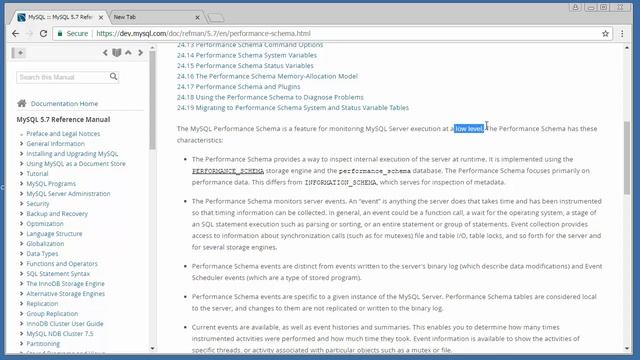Open Documentation Home link
Screen dimensions: 640x360
64,104
